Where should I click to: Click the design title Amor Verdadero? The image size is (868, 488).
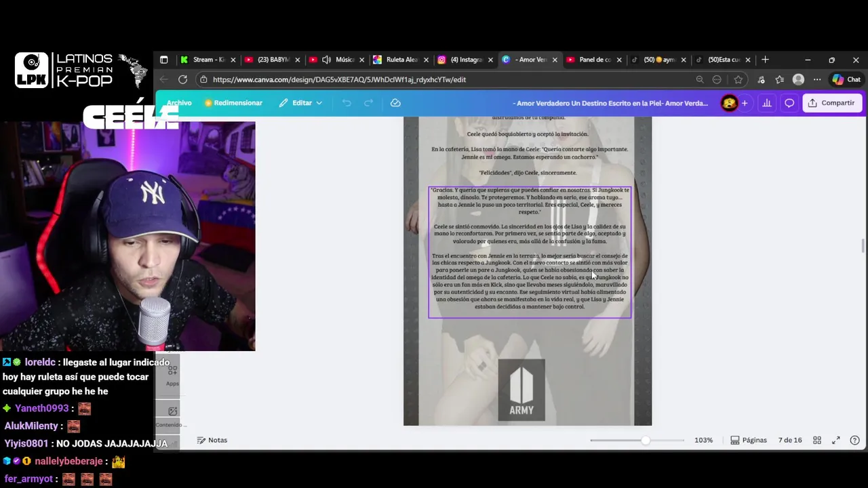click(610, 103)
